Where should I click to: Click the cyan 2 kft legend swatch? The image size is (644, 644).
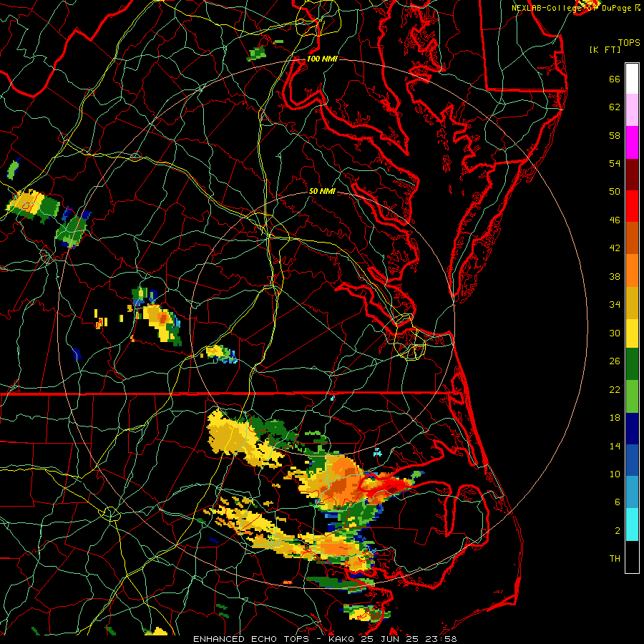tap(632, 525)
